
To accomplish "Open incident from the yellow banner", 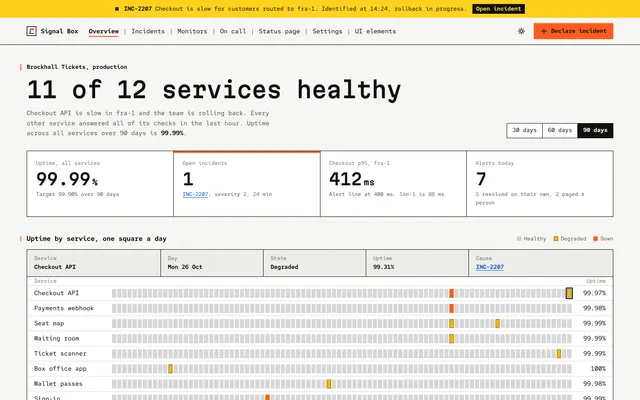I will 498,9.
